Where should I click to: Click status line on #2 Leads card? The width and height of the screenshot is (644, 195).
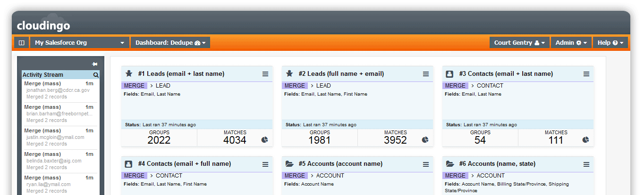[x=357, y=125]
